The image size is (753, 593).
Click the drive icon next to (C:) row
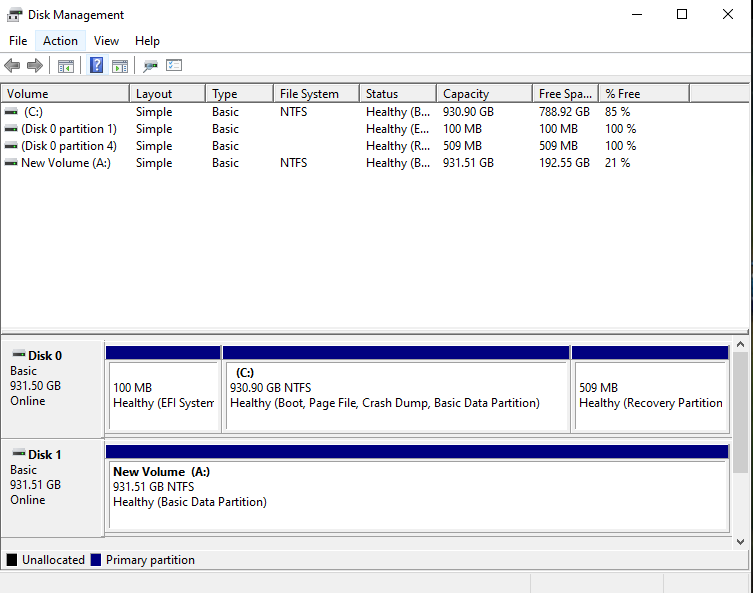coord(11,111)
